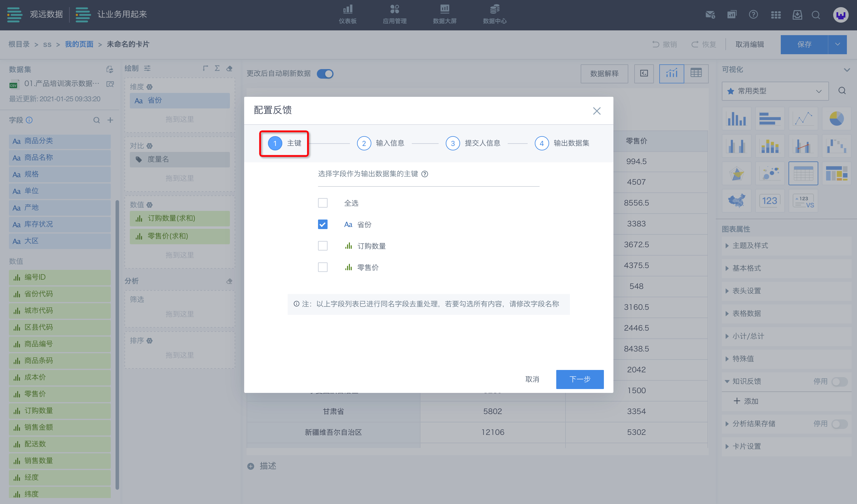Close the 配置反馈 dialog
Viewport: 857px width, 504px height.
coord(596,111)
